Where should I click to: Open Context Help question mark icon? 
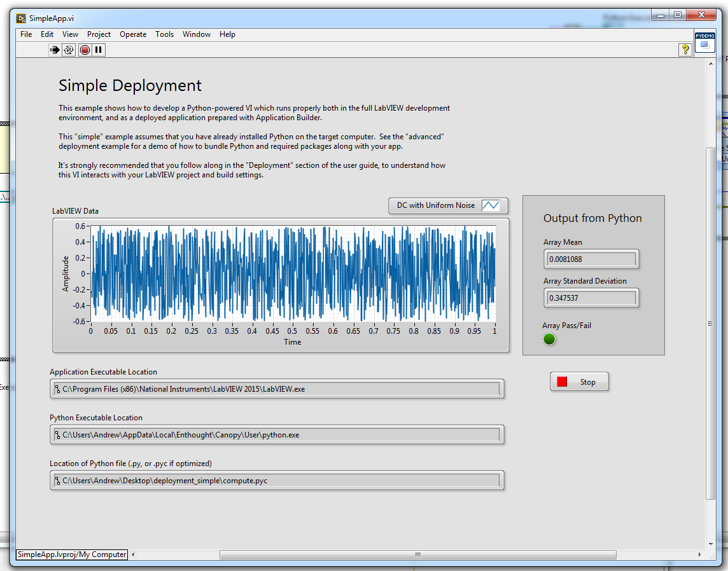point(685,50)
